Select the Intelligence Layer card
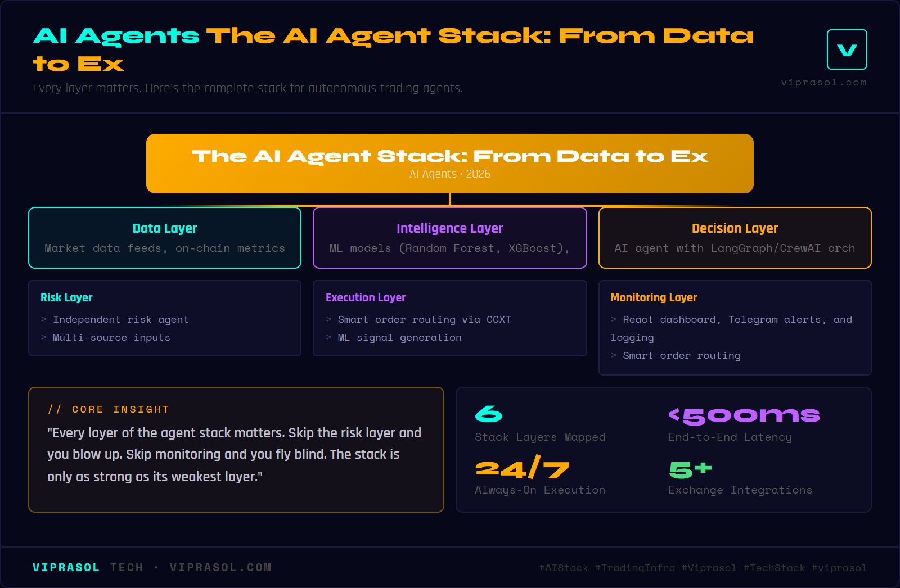Screen dimensions: 900x588 [x=449, y=238]
